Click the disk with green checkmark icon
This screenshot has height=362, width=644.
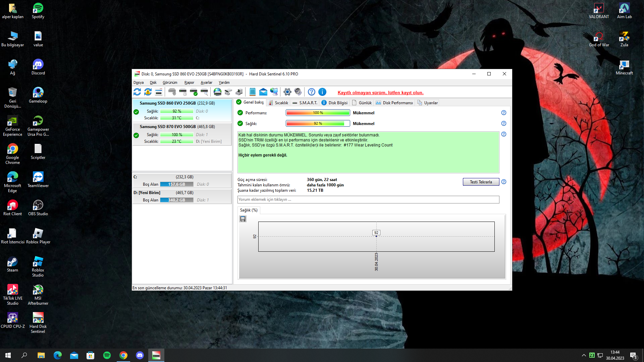(194, 92)
